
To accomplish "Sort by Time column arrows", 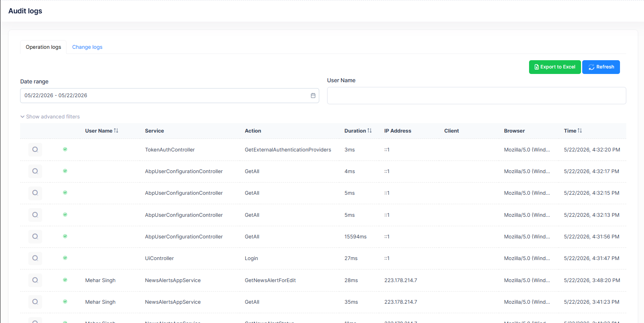I will pyautogui.click(x=580, y=131).
